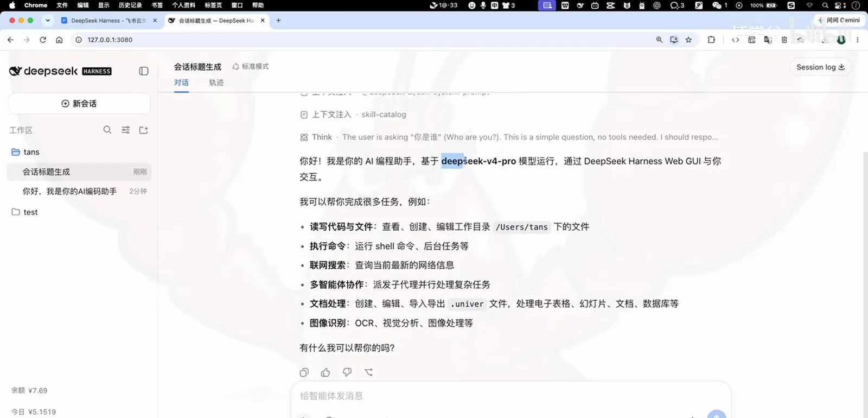868x418 pixels.
Task: Click the .univer file extension text
Action: (467, 304)
